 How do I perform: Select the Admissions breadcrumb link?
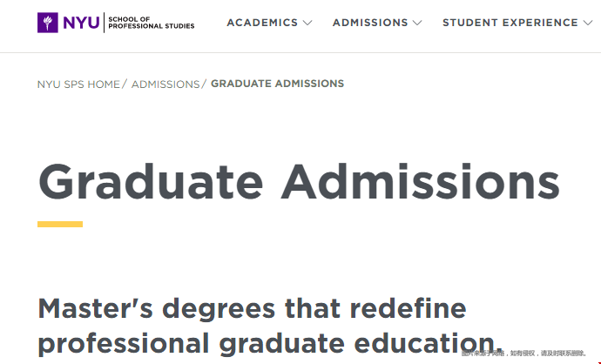click(x=165, y=84)
